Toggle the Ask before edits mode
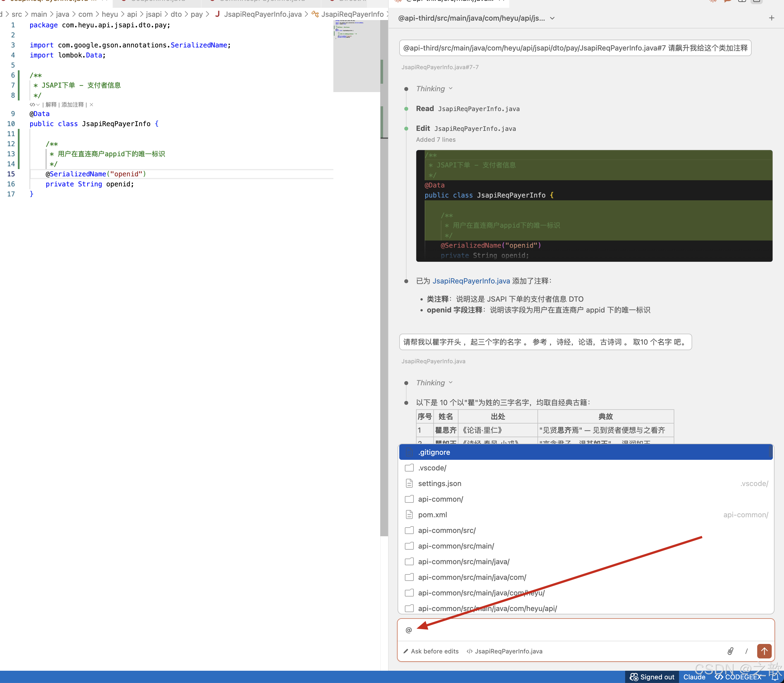Viewport: 784px width, 683px height. click(x=431, y=651)
